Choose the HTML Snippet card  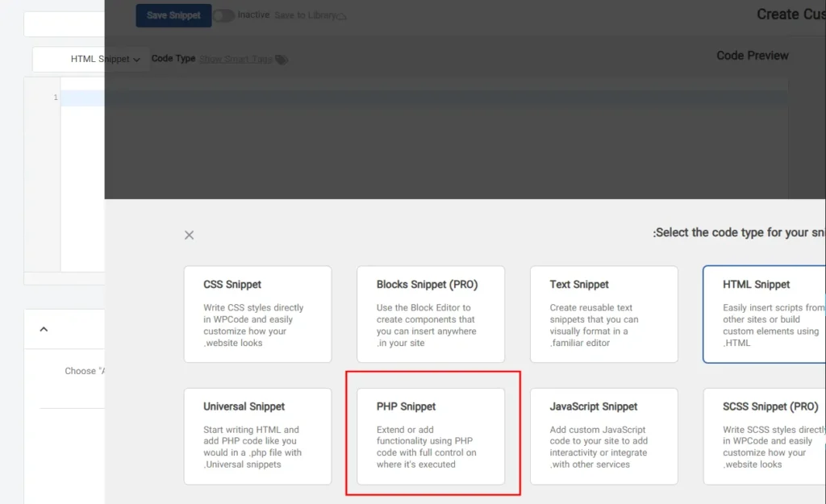point(765,314)
